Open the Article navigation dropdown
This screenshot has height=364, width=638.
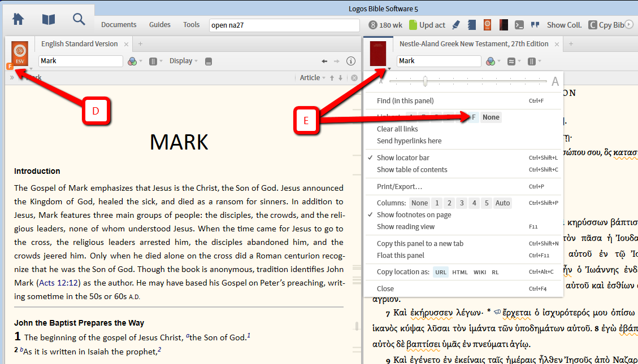click(312, 77)
